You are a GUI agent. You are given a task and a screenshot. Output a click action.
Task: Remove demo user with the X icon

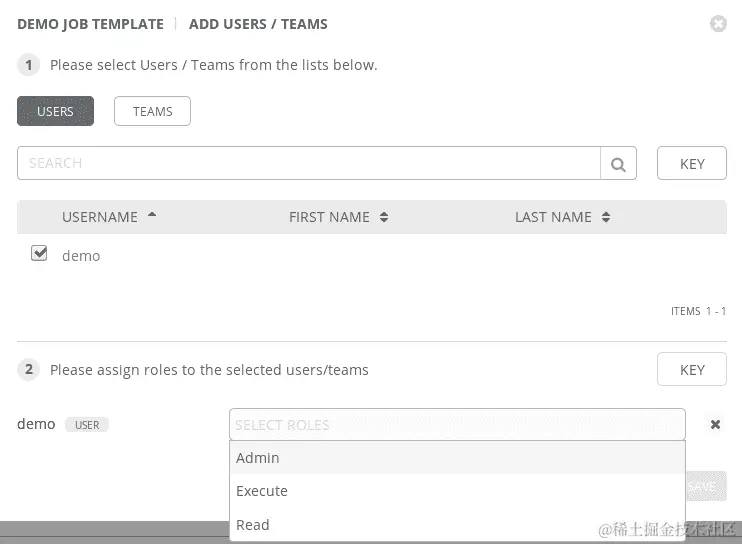pos(715,424)
